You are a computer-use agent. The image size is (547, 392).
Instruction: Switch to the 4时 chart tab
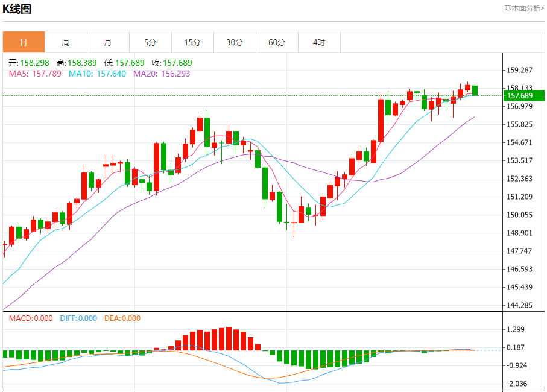click(319, 42)
